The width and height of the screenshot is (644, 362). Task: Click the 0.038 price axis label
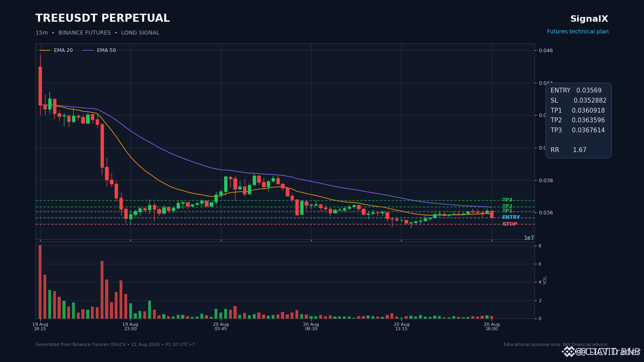(x=546, y=181)
